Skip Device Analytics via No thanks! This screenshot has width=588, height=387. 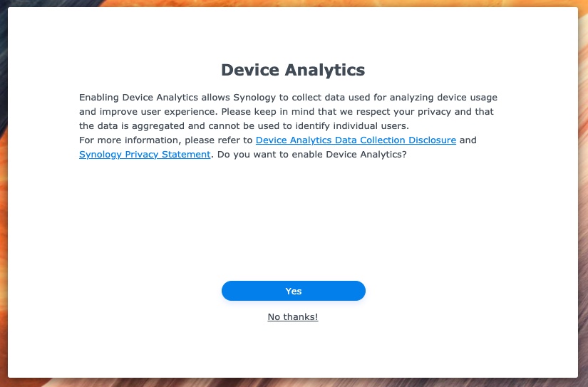(x=293, y=317)
